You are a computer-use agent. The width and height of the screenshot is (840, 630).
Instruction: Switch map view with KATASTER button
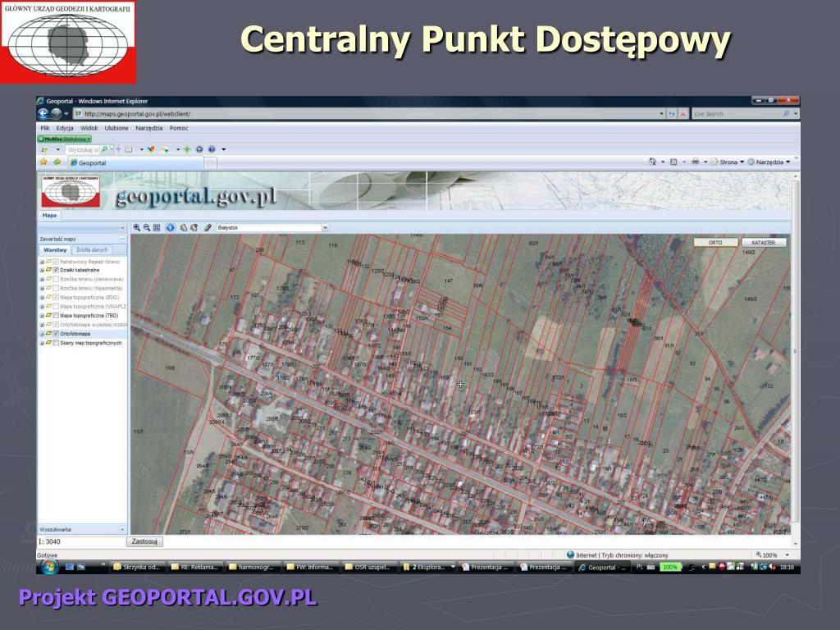point(764,243)
